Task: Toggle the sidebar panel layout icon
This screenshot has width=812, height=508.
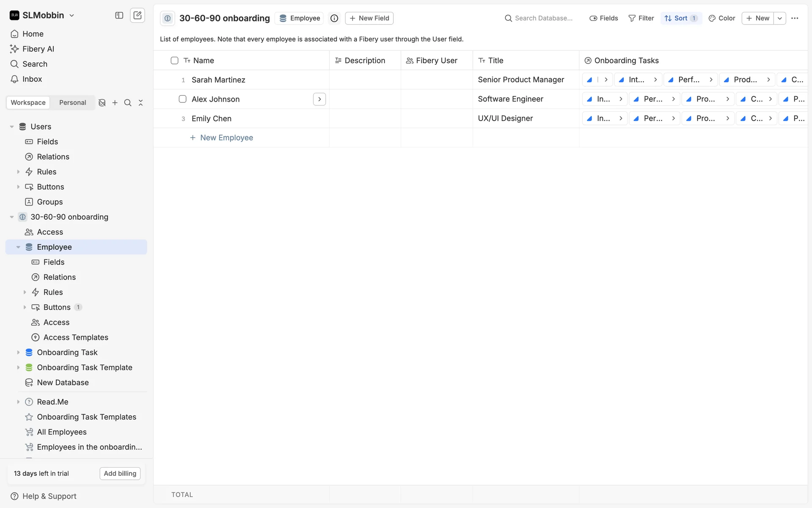Action: point(119,15)
